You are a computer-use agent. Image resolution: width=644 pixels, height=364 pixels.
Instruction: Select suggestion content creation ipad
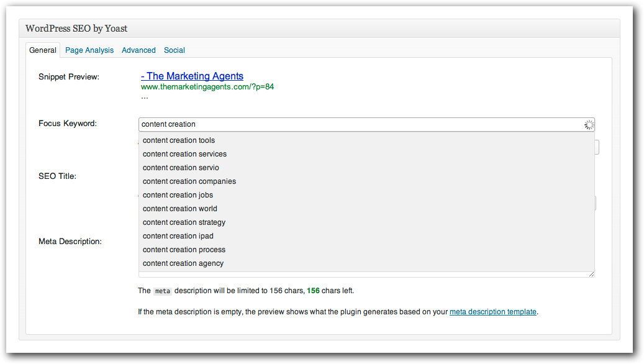click(366, 236)
